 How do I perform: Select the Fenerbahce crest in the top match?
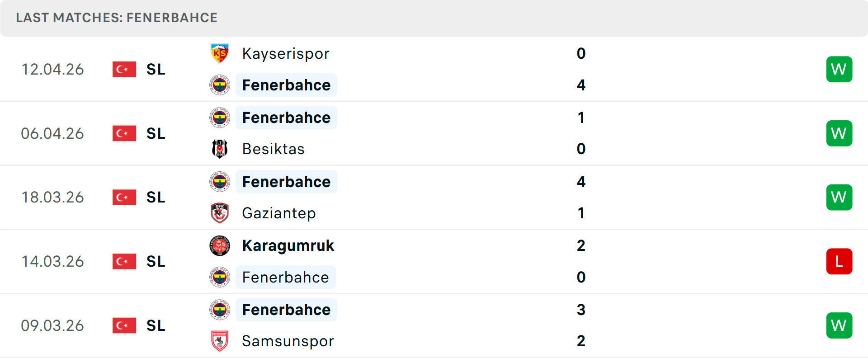click(219, 85)
